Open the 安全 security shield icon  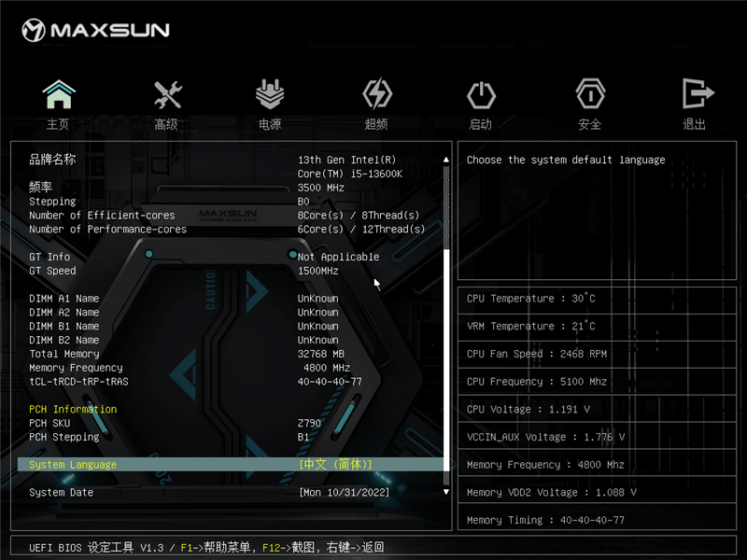click(x=590, y=94)
